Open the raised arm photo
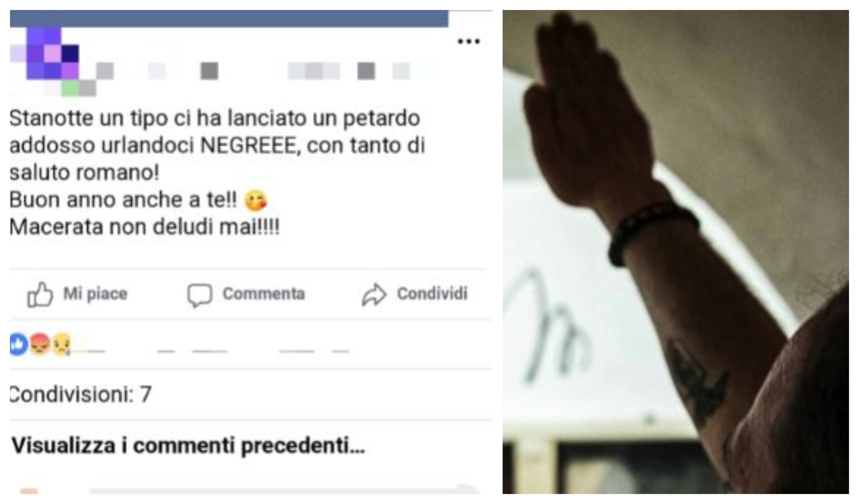The image size is (859, 504). [676, 252]
